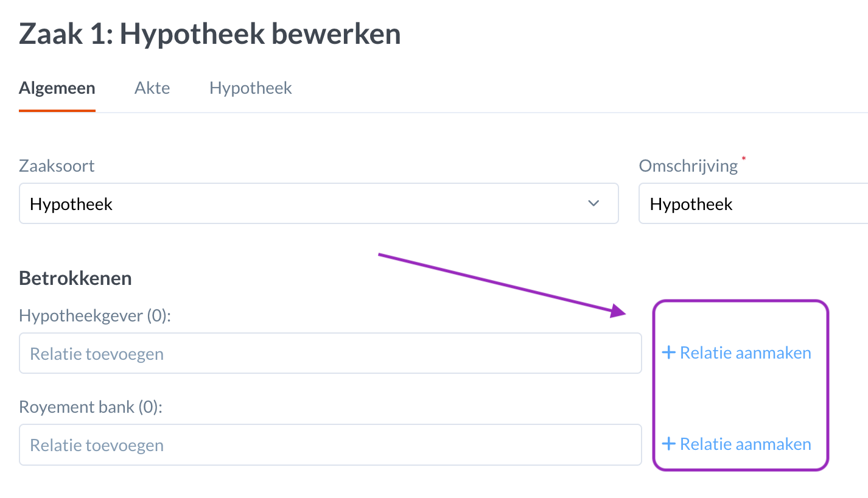Focus the Omschrijving text field
The width and height of the screenshot is (868, 498).
click(x=755, y=203)
